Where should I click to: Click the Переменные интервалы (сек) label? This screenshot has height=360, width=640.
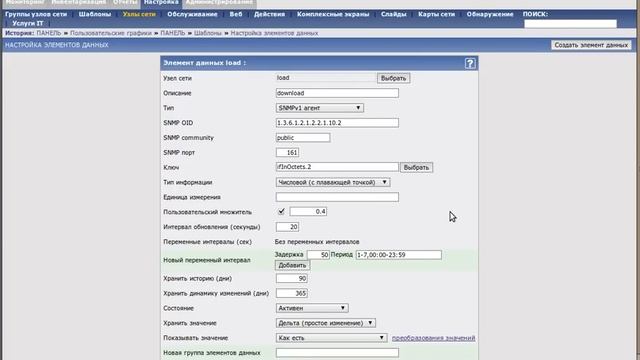[207, 242]
